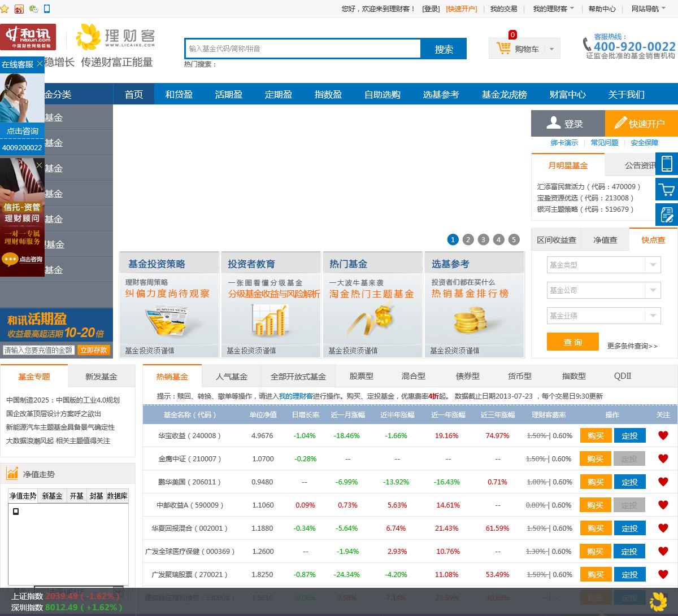Viewport: 678px width, 616px height.
Task: Open the 基金公司 dropdown
Action: click(x=603, y=290)
